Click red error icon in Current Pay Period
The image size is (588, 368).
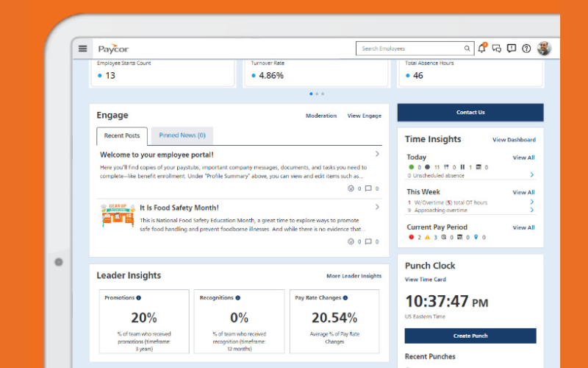coord(412,237)
